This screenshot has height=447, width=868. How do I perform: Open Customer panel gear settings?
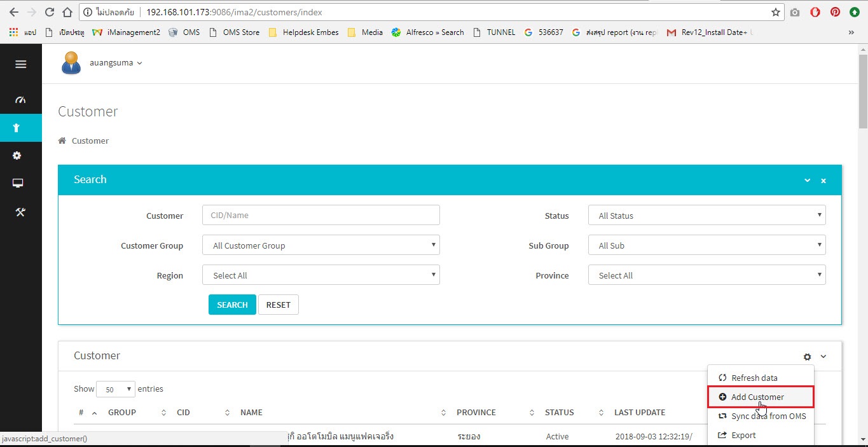(x=808, y=357)
